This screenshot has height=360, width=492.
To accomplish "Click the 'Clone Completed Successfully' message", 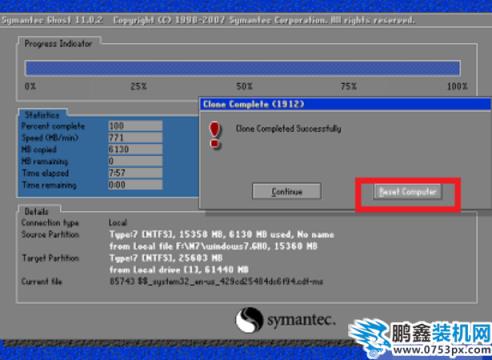I will 288,128.
